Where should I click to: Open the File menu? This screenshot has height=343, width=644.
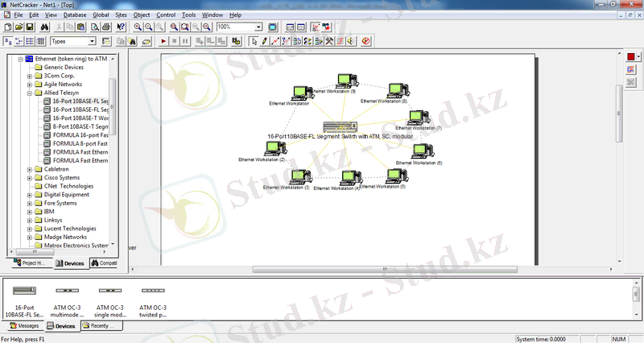19,14
